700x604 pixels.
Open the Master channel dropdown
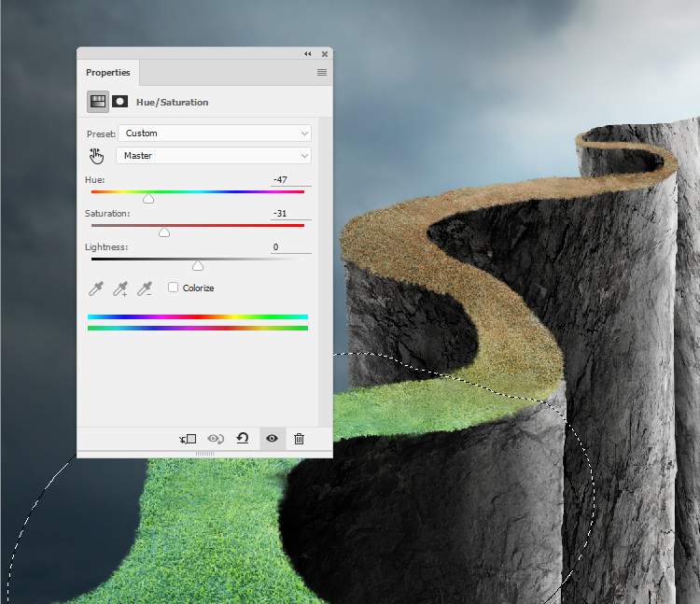214,155
